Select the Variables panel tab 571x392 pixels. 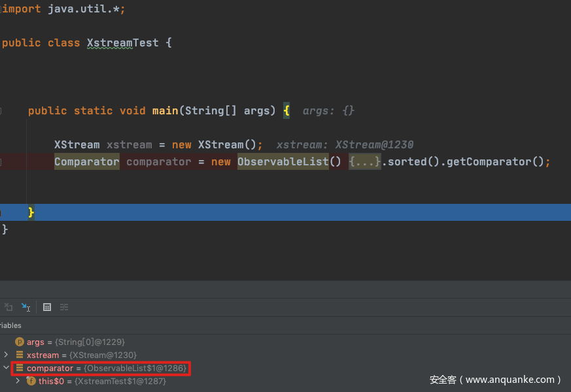[x=10, y=325]
